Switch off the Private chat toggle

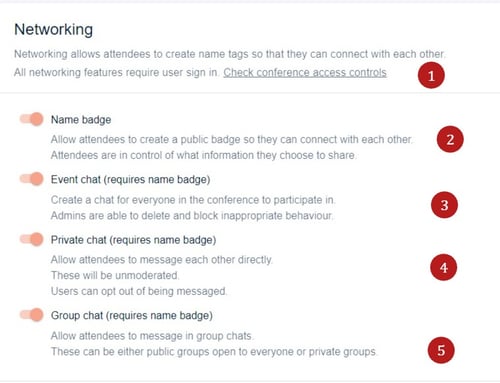pos(32,239)
